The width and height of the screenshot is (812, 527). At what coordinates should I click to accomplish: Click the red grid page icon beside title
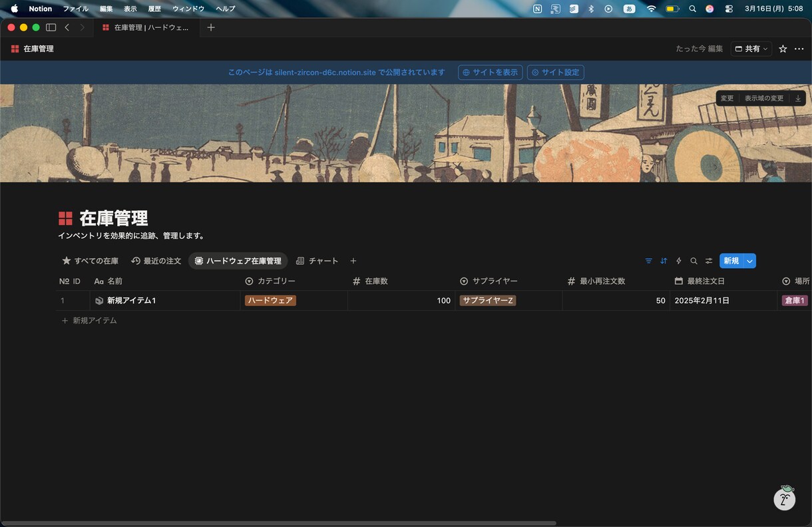click(65, 218)
